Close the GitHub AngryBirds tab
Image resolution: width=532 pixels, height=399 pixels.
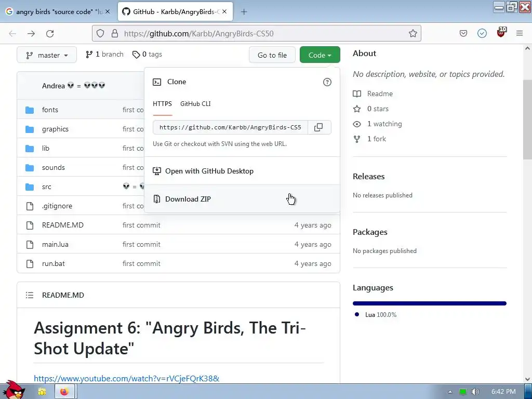[224, 11]
